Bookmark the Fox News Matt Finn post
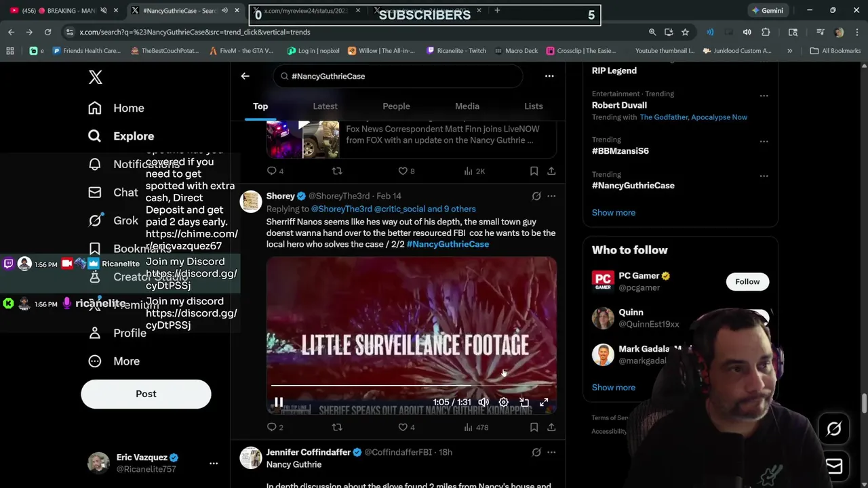 point(534,171)
